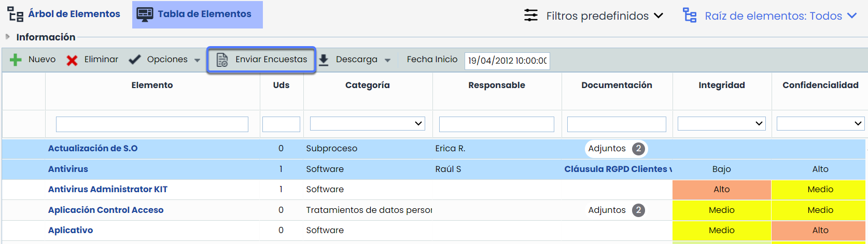Click the Enviar Encuestas document icon
868x244 pixels.
point(222,60)
